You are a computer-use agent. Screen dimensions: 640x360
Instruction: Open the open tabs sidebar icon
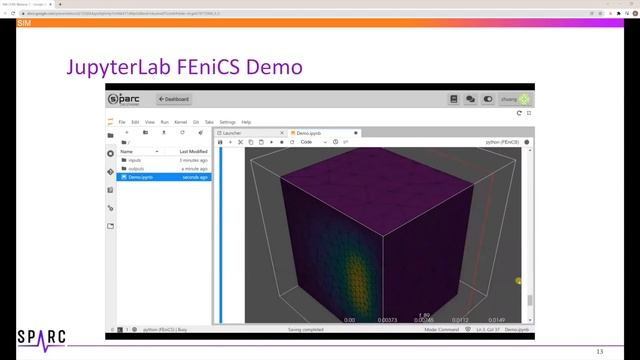click(x=111, y=226)
